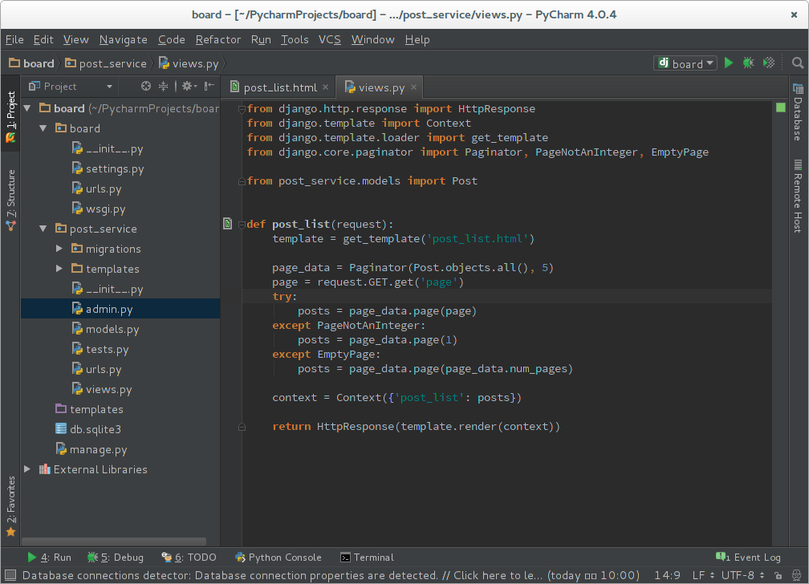Click the gutter template icon beside post_list

coord(228,223)
